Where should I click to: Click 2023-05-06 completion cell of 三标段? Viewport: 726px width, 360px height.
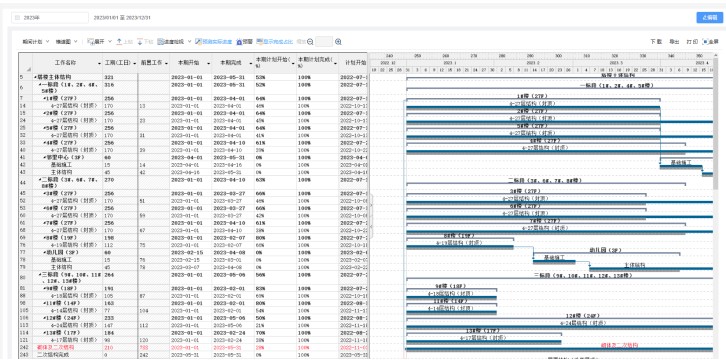click(232, 278)
